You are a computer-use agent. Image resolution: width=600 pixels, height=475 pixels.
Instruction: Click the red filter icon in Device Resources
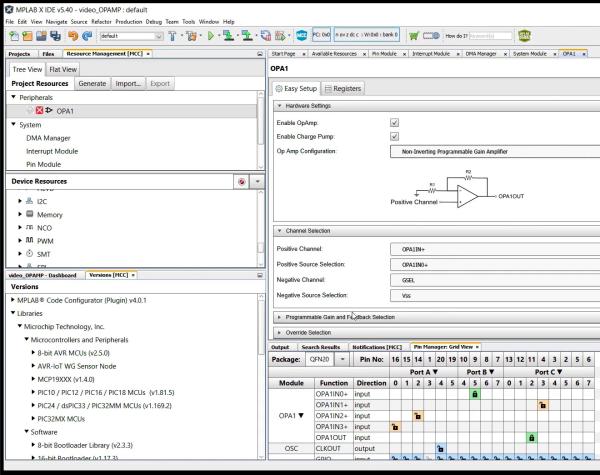tap(241, 182)
